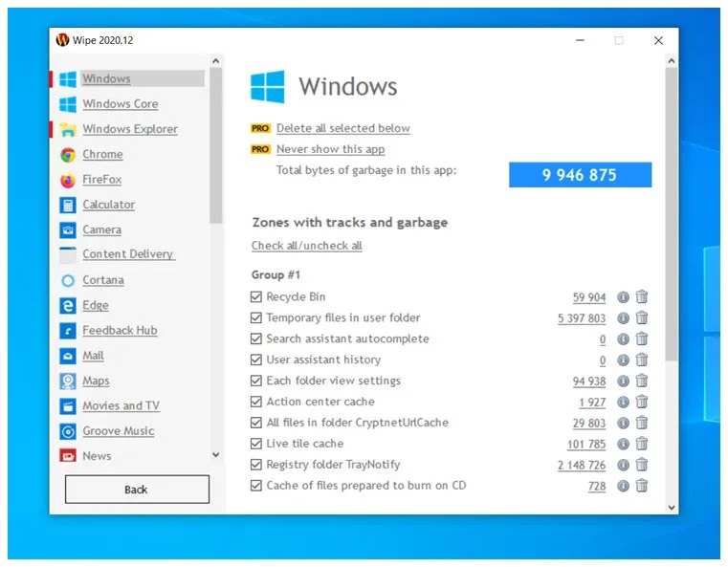Screen dimensions: 728x567
Task: Click the Feedback Hub icon
Action: pos(68,331)
